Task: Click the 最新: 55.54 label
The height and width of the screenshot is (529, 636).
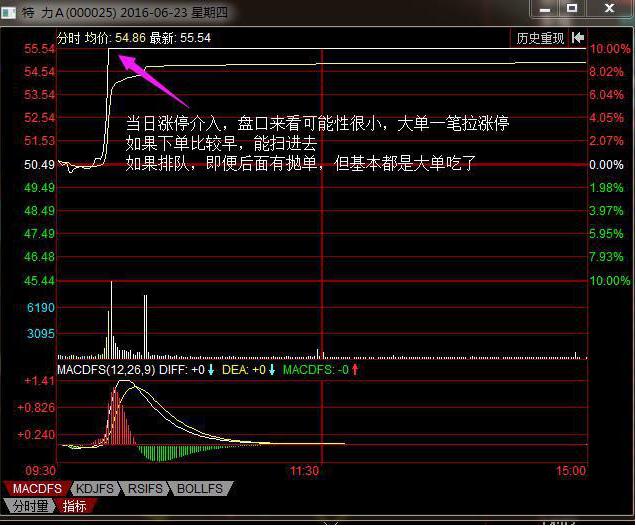Action: click(x=180, y=38)
